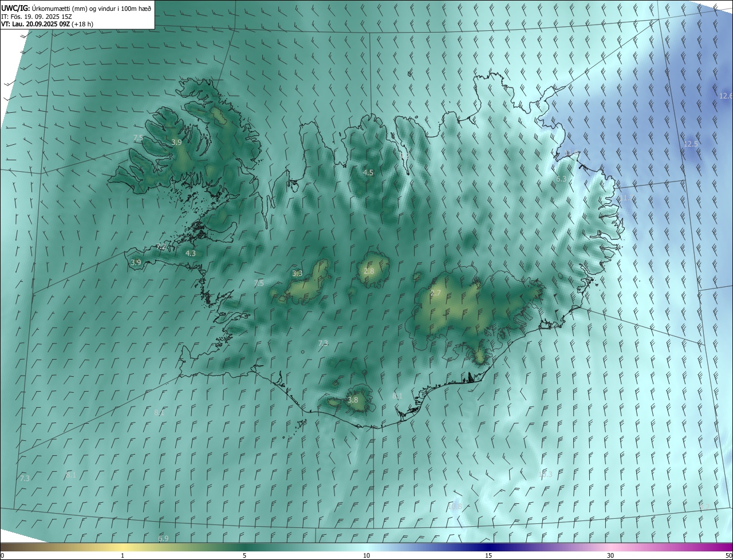Click the 3.8 value label near the south coast
The height and width of the screenshot is (560, 733).
[x=353, y=400]
